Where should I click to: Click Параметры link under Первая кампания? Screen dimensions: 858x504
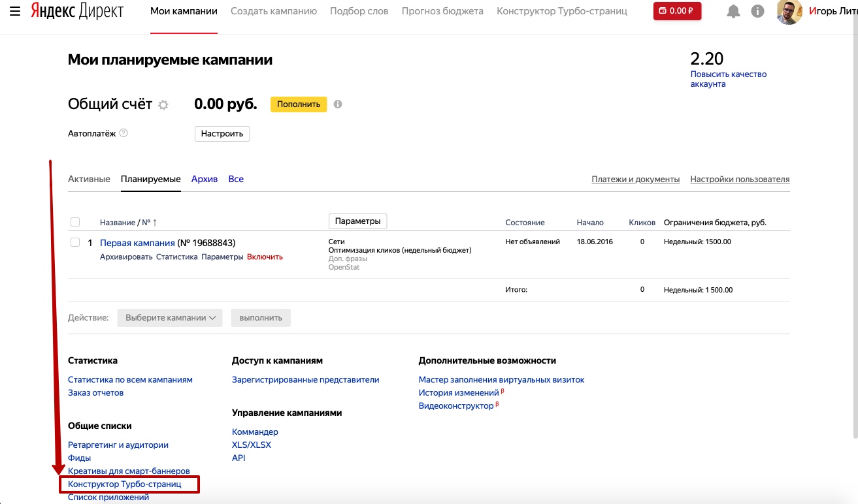[x=222, y=257]
